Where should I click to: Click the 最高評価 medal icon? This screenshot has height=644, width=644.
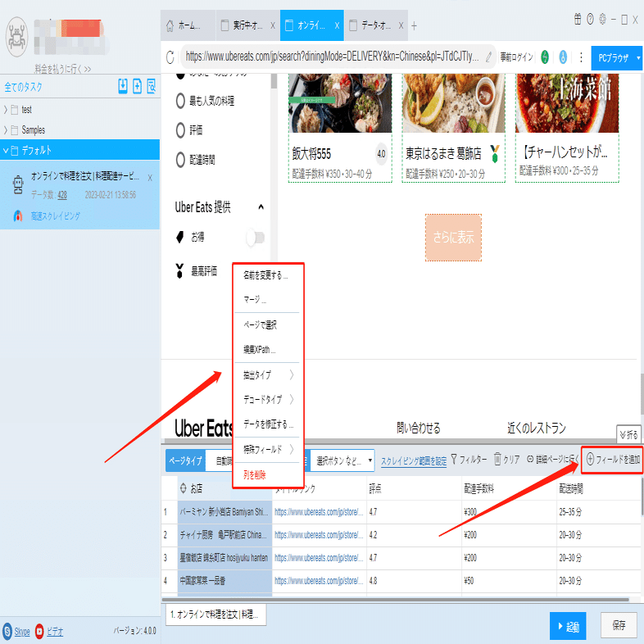tap(179, 270)
